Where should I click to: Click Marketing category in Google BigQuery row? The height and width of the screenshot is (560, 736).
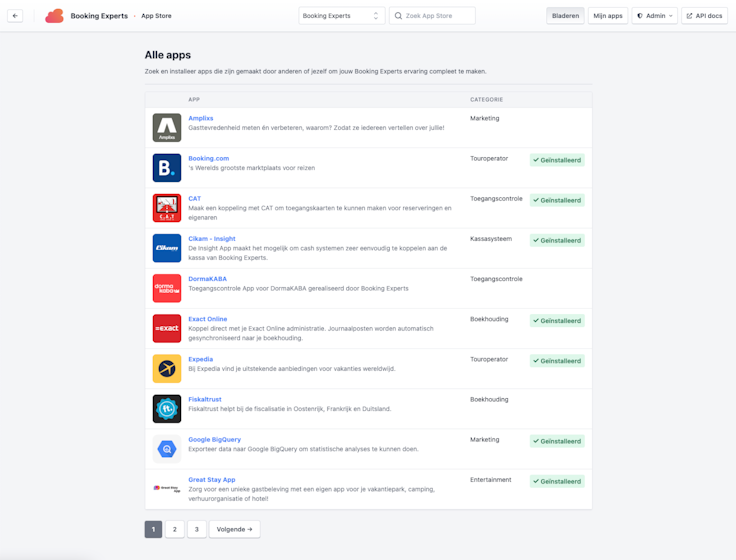point(484,439)
